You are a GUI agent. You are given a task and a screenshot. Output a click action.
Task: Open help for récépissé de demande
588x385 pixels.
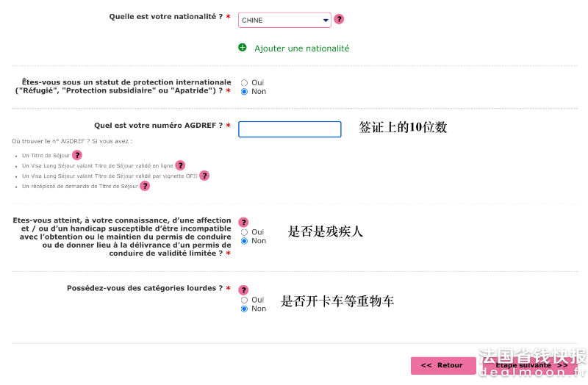point(145,186)
